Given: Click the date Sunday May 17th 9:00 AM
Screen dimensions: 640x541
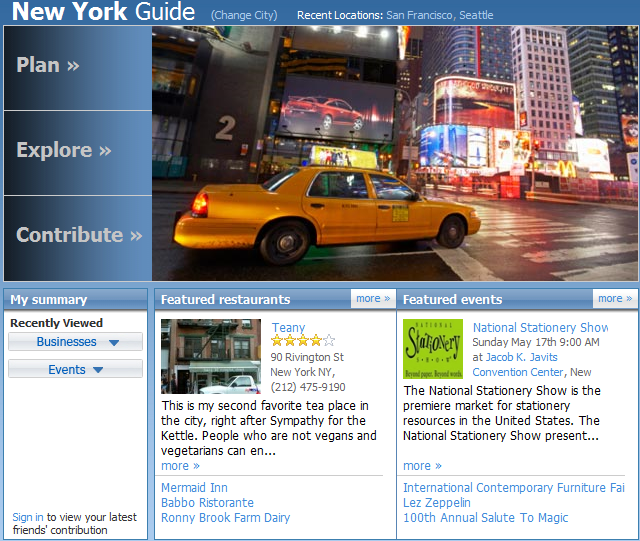Looking at the screenshot, I should click(x=536, y=342).
